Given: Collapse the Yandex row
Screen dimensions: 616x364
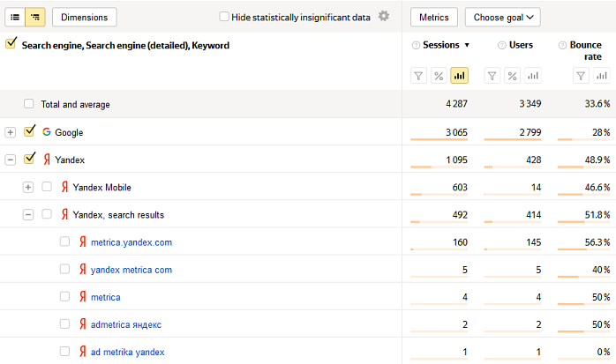Looking at the screenshot, I should [11, 160].
